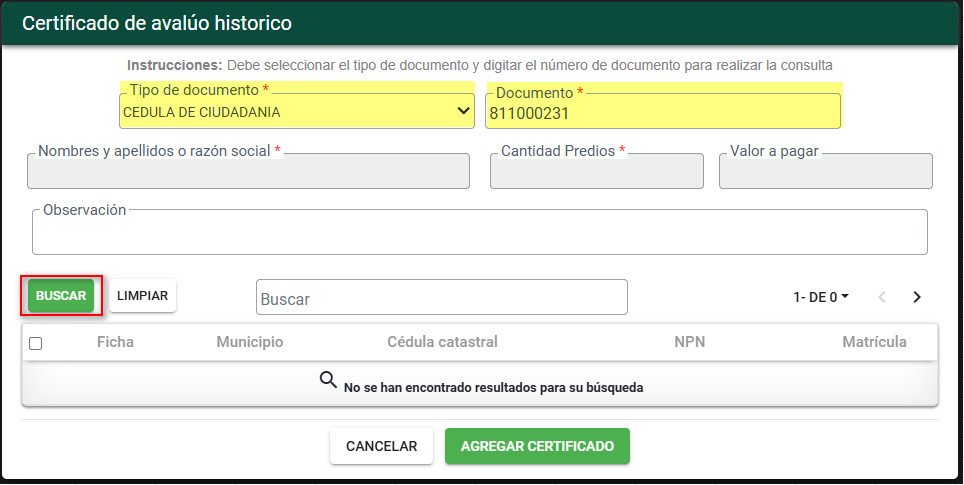Click the green BUSCAR button
964x485 pixels.
click(x=61, y=296)
